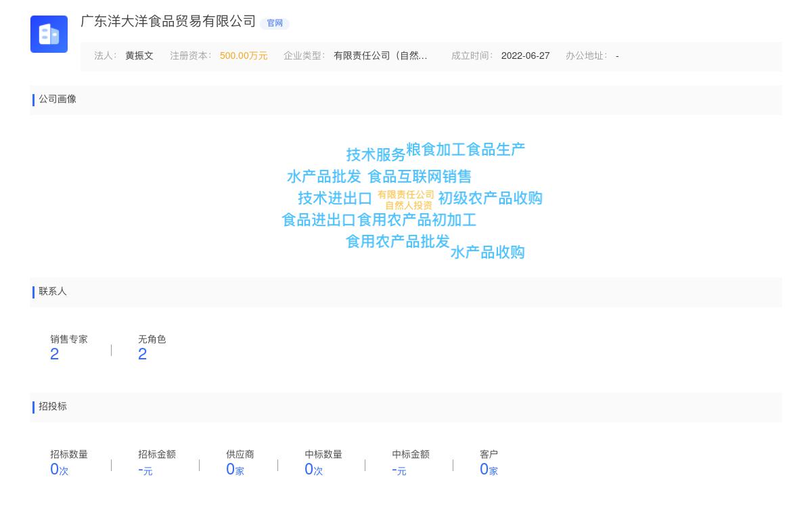Click the company logo icon
Screen dimensions: 812x509
click(49, 34)
